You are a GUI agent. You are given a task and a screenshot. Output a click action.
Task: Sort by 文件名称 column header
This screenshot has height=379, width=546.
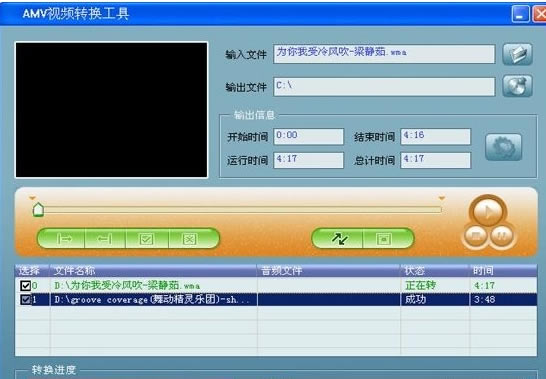(x=154, y=271)
